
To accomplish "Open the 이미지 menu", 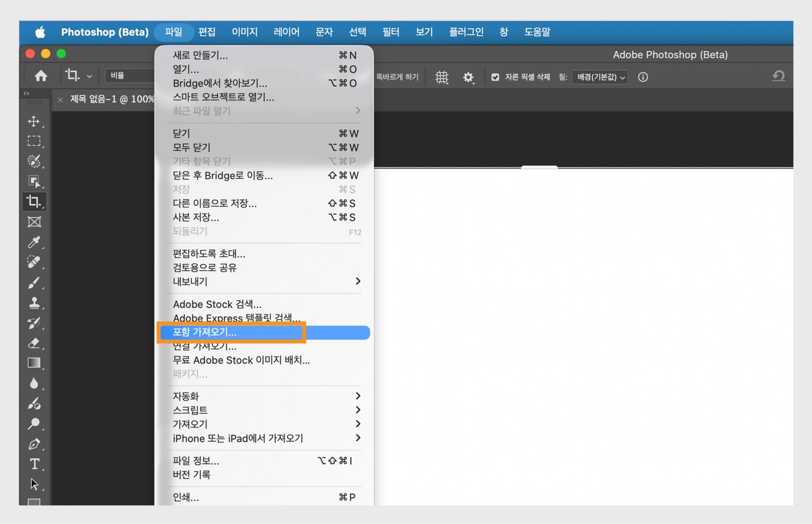I will pyautogui.click(x=244, y=32).
